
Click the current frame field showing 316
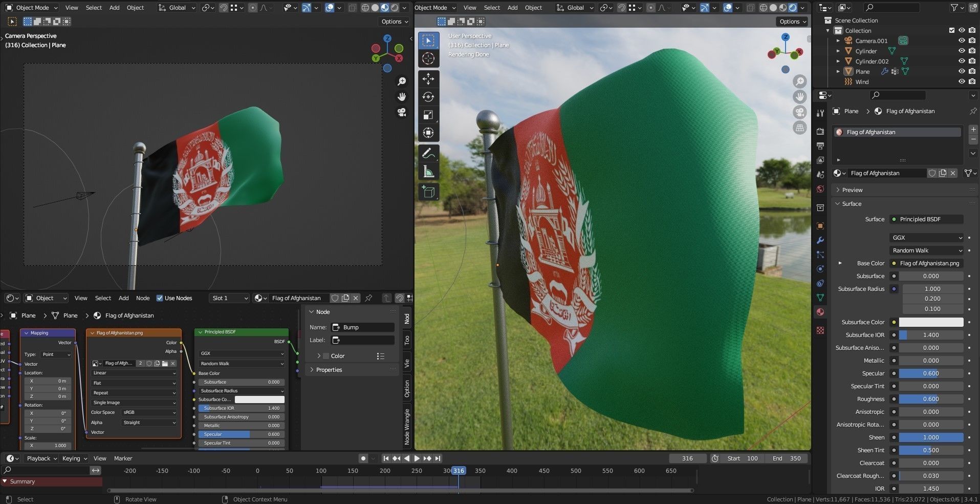pyautogui.click(x=687, y=458)
